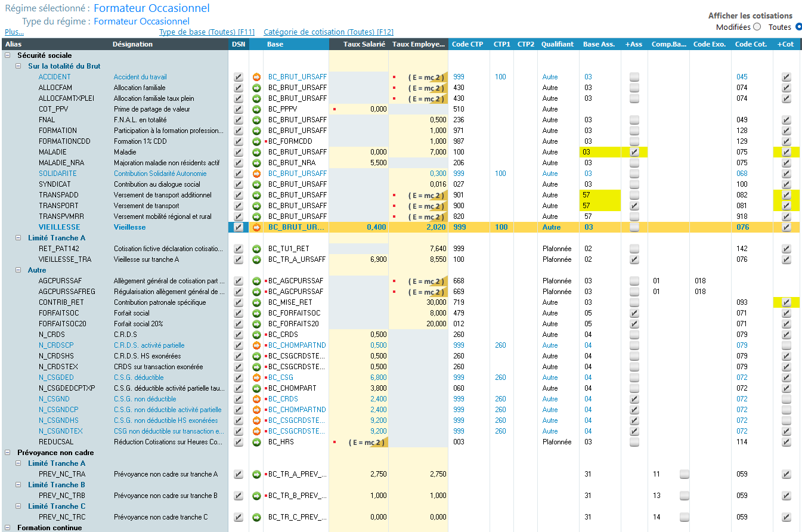The height and width of the screenshot is (532, 802).
Task: Click green arrow icon for PREV_NC_TRA row
Action: 256,474
